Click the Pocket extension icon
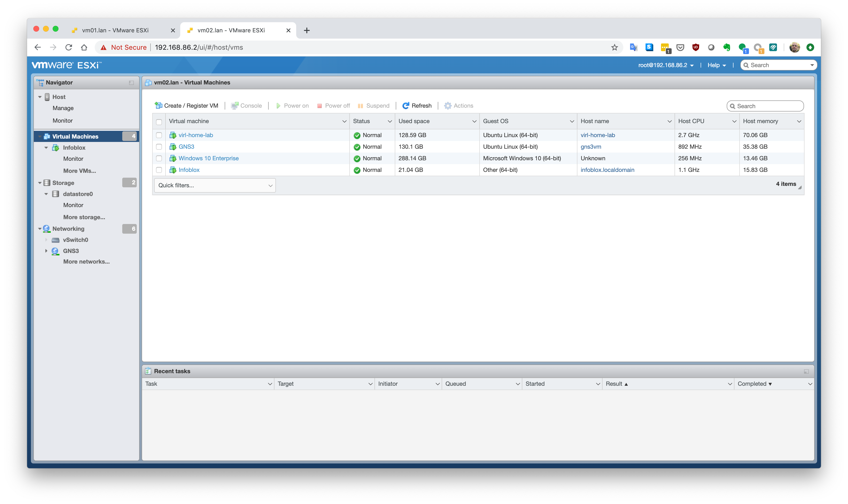This screenshot has width=848, height=504. pyautogui.click(x=680, y=47)
